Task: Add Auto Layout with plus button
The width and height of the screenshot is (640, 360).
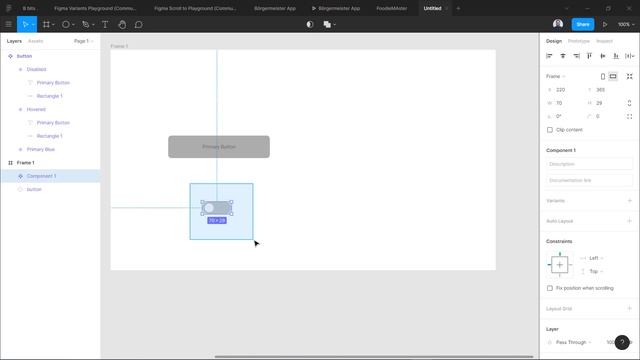Action: point(629,221)
